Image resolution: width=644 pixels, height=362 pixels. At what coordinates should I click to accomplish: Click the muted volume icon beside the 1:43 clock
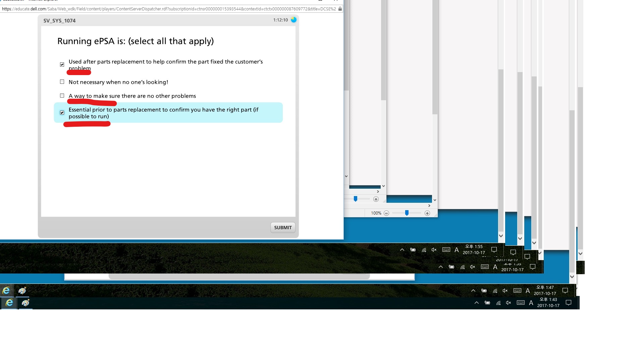tap(508, 303)
